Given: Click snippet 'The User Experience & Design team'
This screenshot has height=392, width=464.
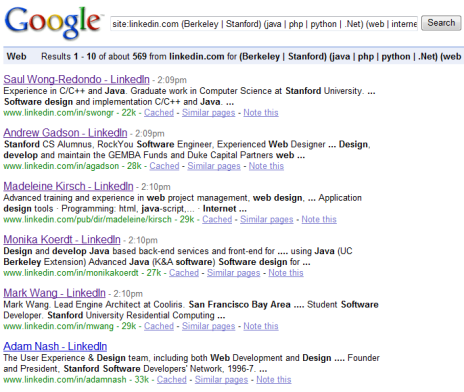Looking at the screenshot, I should point(76,358).
